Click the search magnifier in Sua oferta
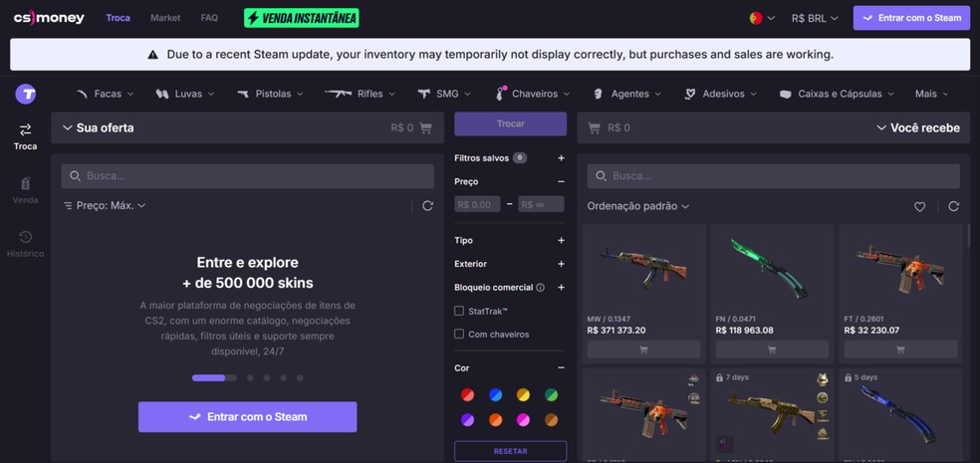Viewport: 980px width, 463px height. click(x=75, y=176)
